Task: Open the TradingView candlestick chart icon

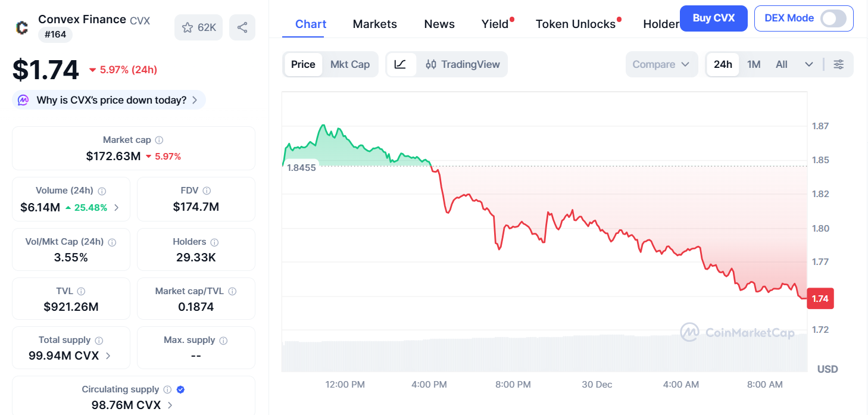Action: [x=431, y=64]
